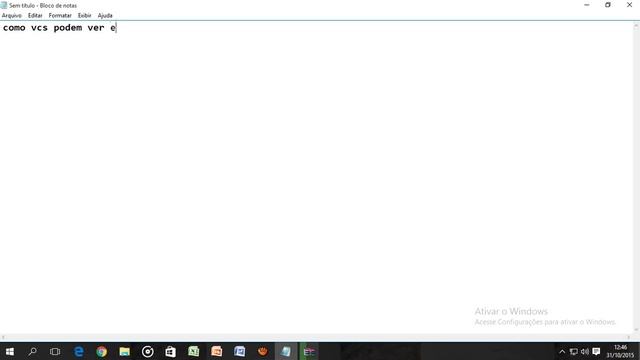
Task: Open the network status tray icon
Action: click(x=573, y=351)
